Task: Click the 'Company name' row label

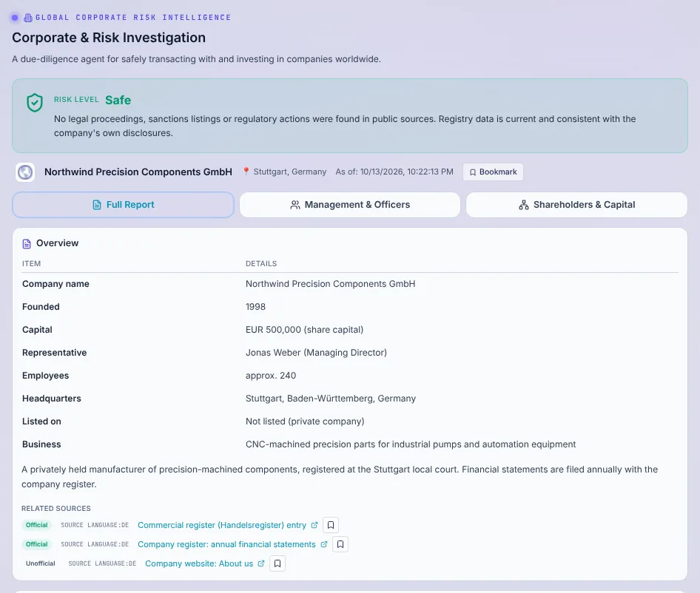Action: 55,284
